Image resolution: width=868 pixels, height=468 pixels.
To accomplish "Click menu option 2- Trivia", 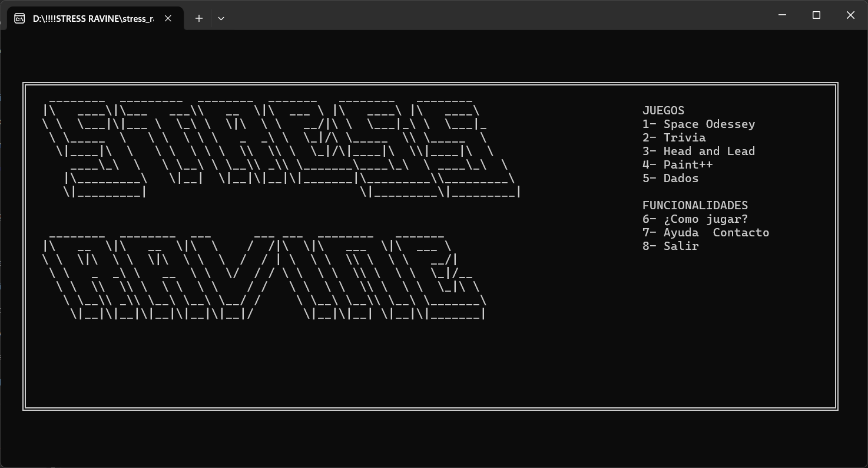I will pos(674,137).
